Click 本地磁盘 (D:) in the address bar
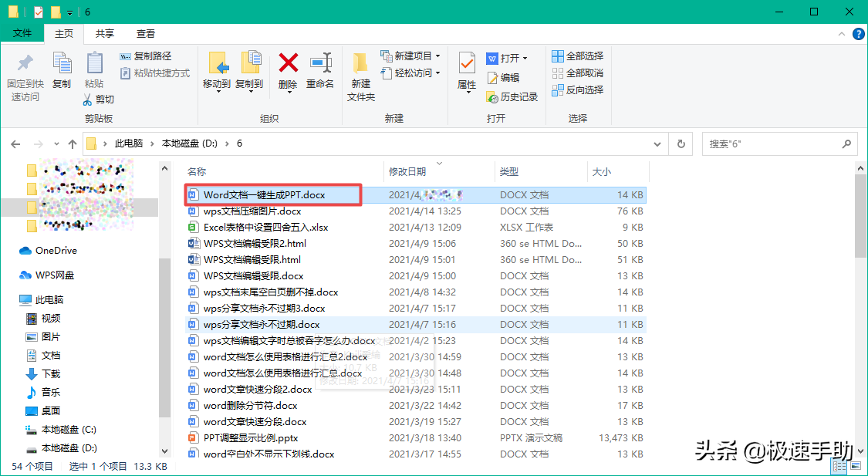868x476 pixels. (x=189, y=143)
